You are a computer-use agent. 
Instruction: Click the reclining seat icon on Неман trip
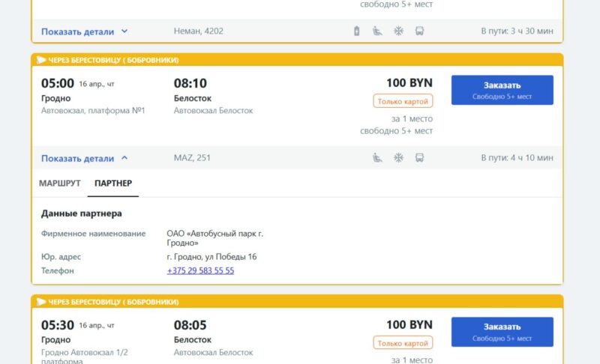coord(378,31)
